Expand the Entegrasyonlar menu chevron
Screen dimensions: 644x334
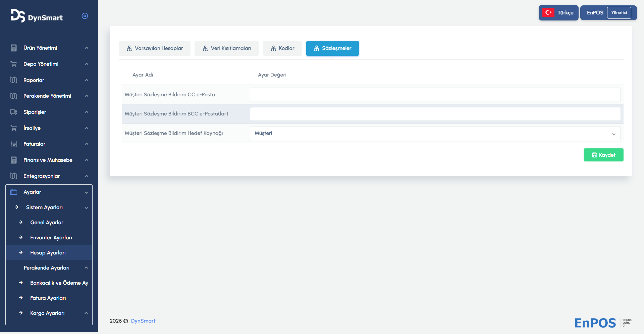tap(87, 176)
